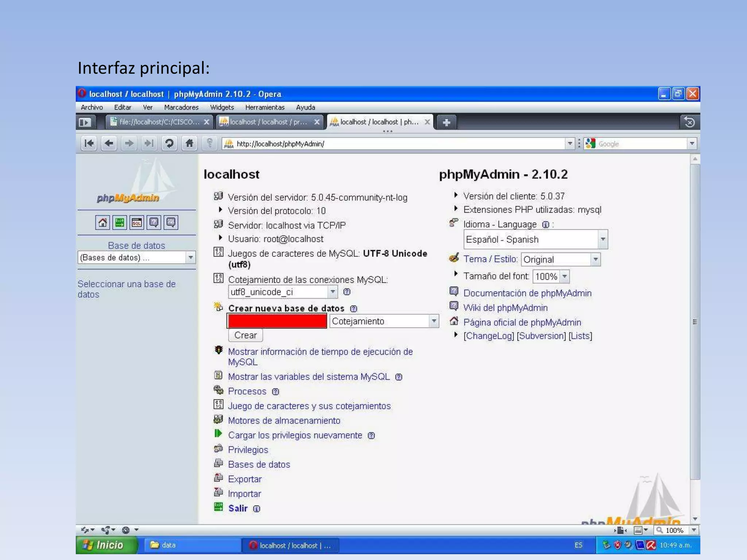Click the browser reload button
The height and width of the screenshot is (560, 747).
tap(169, 143)
